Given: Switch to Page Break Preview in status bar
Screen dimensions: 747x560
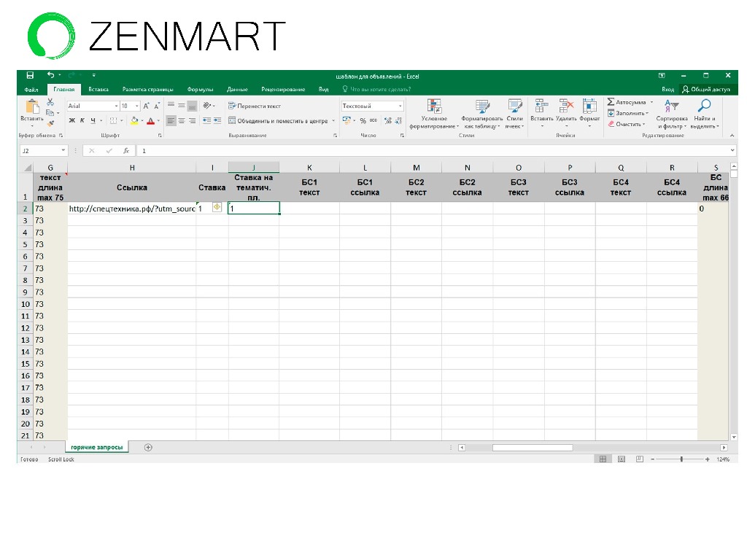Looking at the screenshot, I should 639,459.
